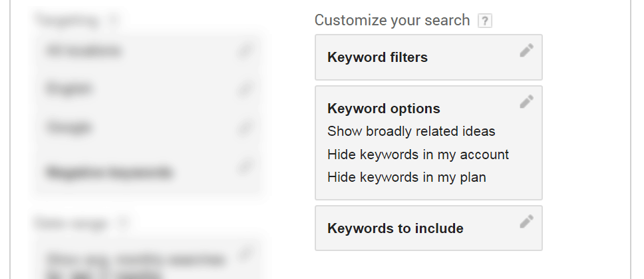Edit the blurred All locations targeting pencil

[245, 51]
